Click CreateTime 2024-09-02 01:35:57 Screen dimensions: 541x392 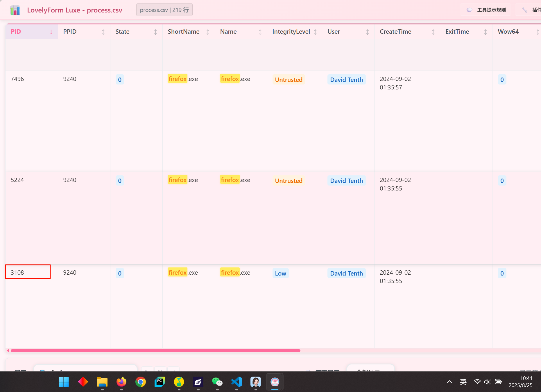pyautogui.click(x=395, y=83)
